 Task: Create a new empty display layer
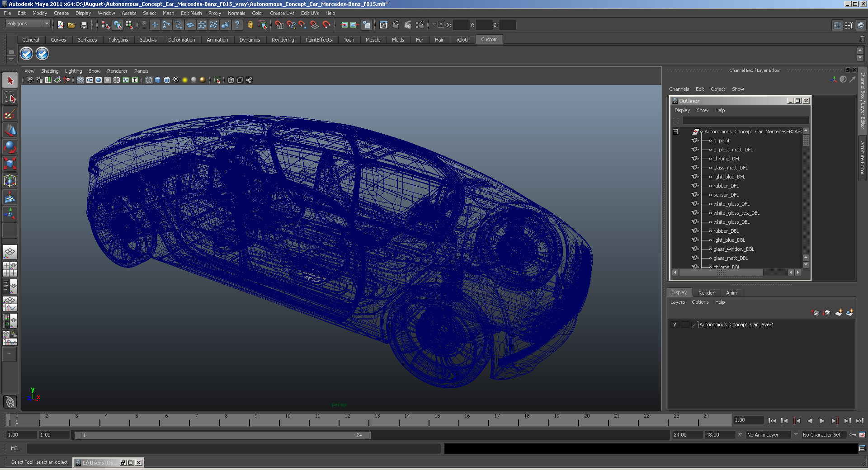click(839, 313)
